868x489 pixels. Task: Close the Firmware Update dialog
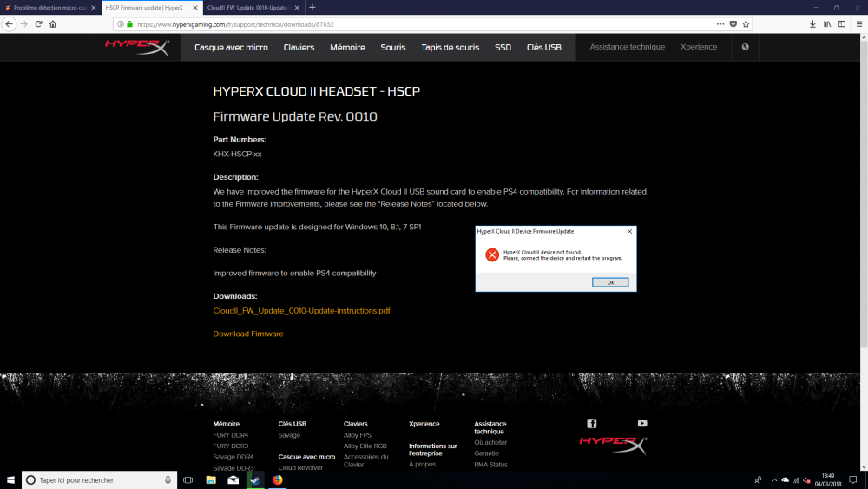coord(629,232)
